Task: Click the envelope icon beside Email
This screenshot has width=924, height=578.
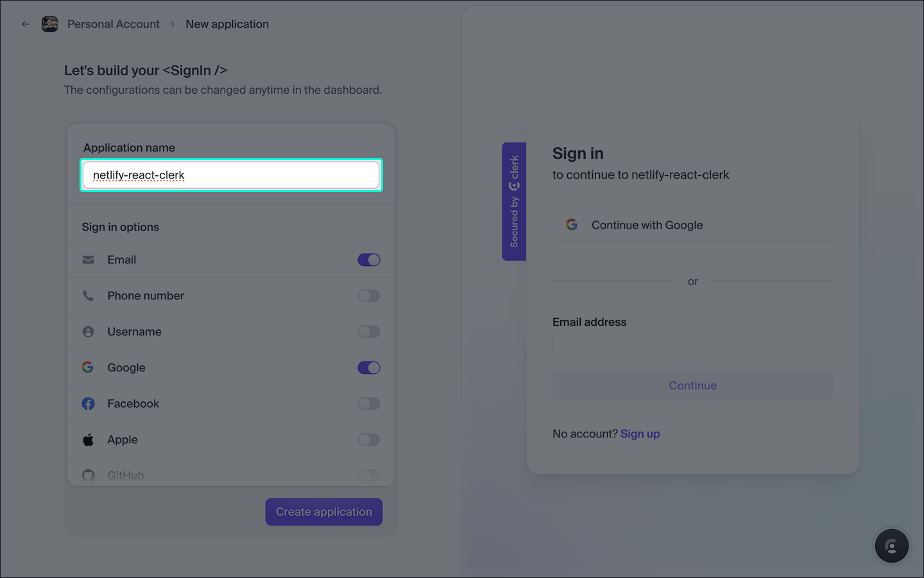Action: click(x=89, y=260)
